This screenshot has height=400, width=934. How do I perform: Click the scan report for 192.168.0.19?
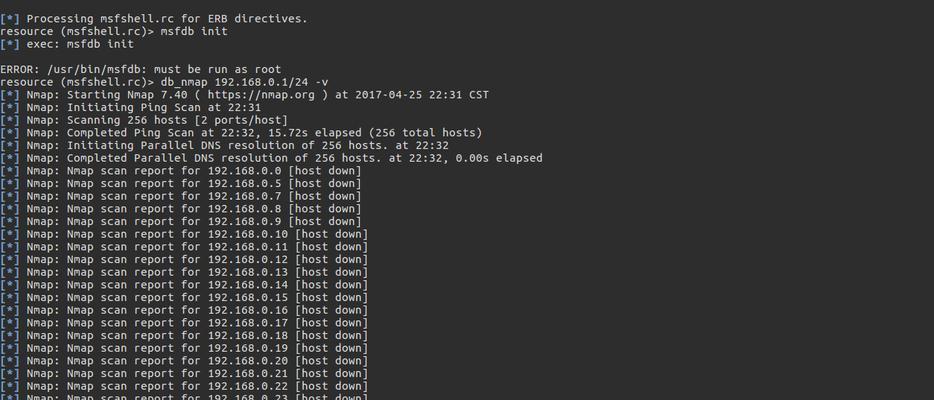point(184,349)
